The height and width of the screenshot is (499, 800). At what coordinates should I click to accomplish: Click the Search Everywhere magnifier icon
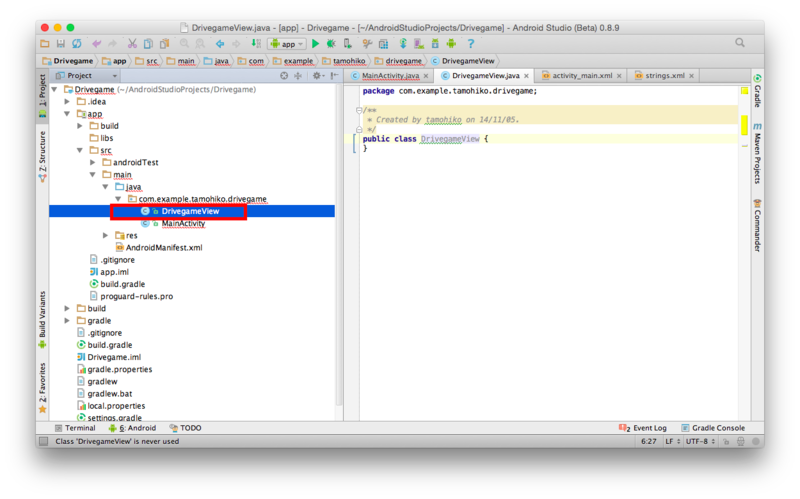pyautogui.click(x=740, y=43)
